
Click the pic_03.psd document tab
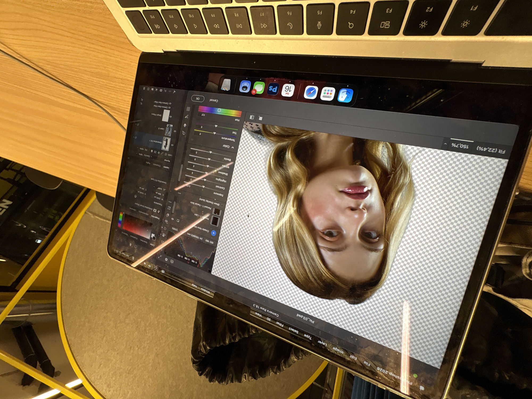(305, 318)
